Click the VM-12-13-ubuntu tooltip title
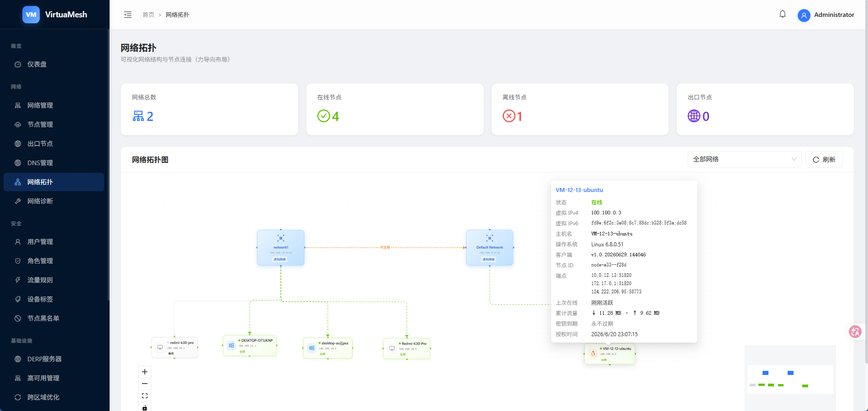Viewport: 868px width, 411px height. (579, 190)
